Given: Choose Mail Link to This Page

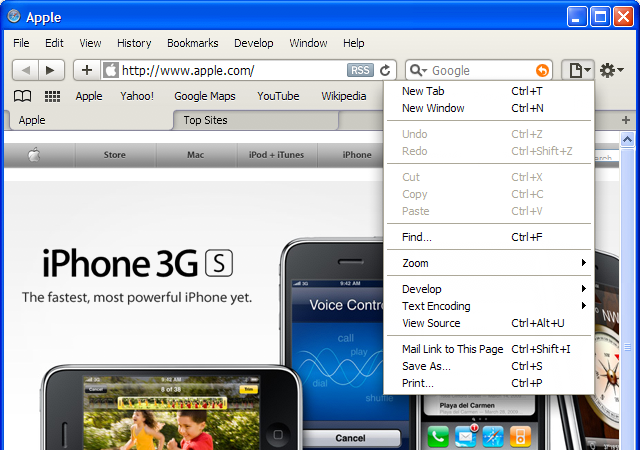Looking at the screenshot, I should pos(489,349).
